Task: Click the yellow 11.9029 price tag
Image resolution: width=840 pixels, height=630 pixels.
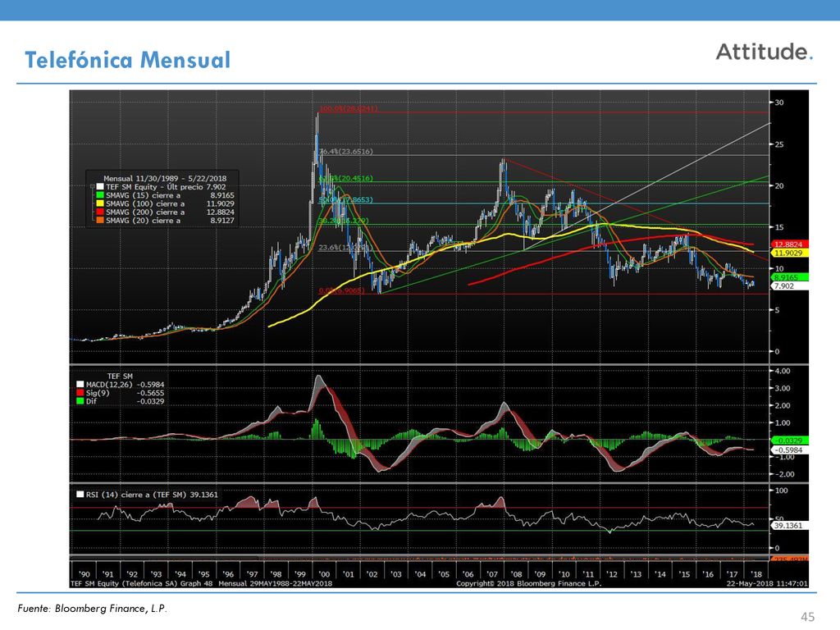Action: tap(788, 253)
